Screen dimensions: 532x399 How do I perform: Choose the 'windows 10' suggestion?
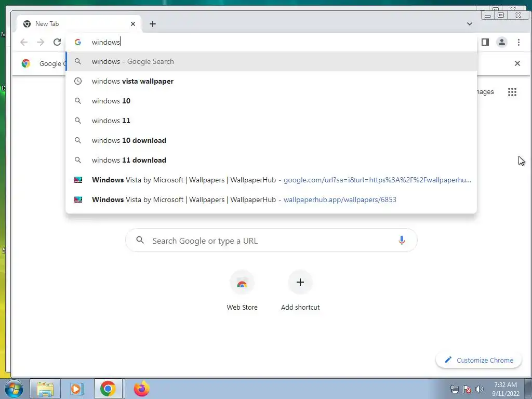271,101
